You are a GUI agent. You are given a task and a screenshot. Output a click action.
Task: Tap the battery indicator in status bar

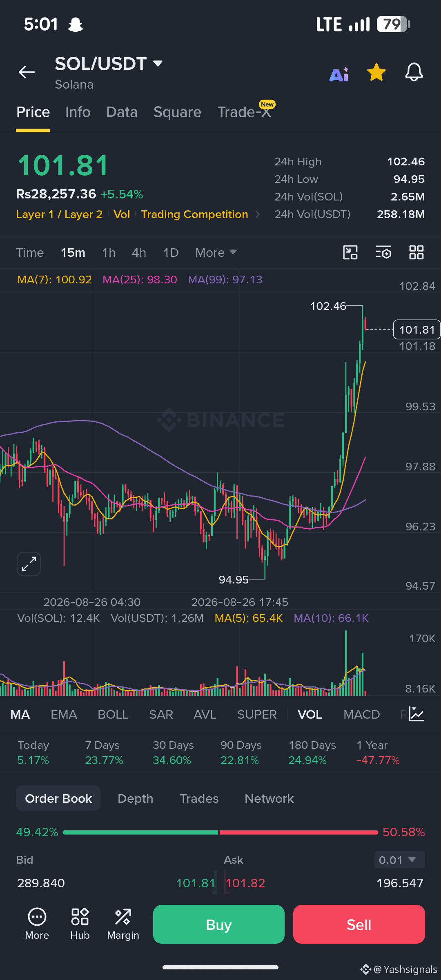point(394,24)
